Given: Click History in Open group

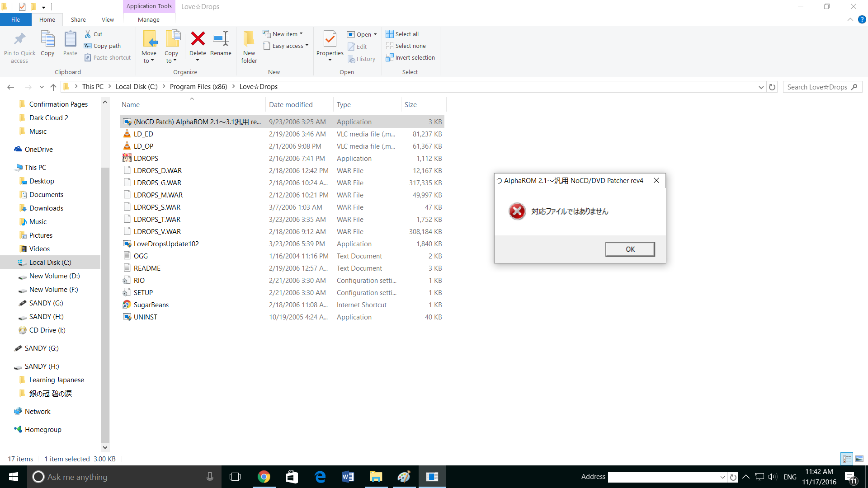Looking at the screenshot, I should coord(362,59).
